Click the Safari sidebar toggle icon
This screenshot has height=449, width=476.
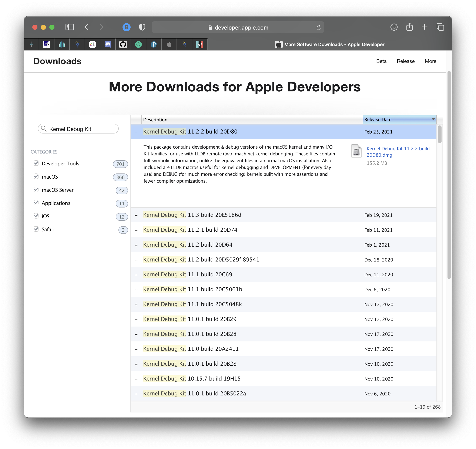(x=69, y=27)
